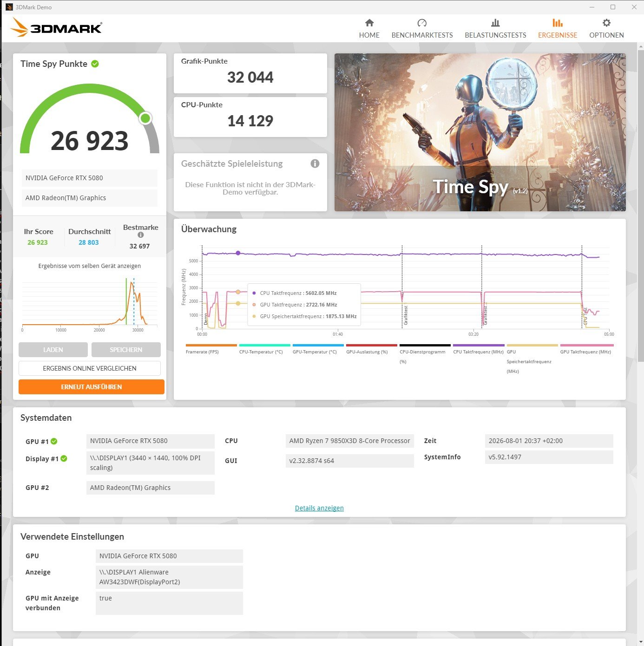Click NVIDIA GeForce RTX 5080 under the score gauge
The width and height of the screenshot is (644, 646).
pyautogui.click(x=89, y=178)
